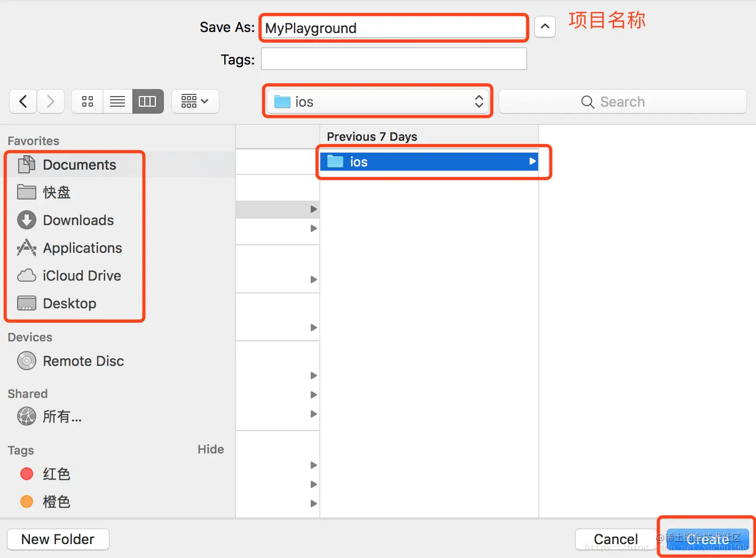Screen dimensions: 756x558
Task: Click the 快盘 folder icon
Action: tap(27, 192)
